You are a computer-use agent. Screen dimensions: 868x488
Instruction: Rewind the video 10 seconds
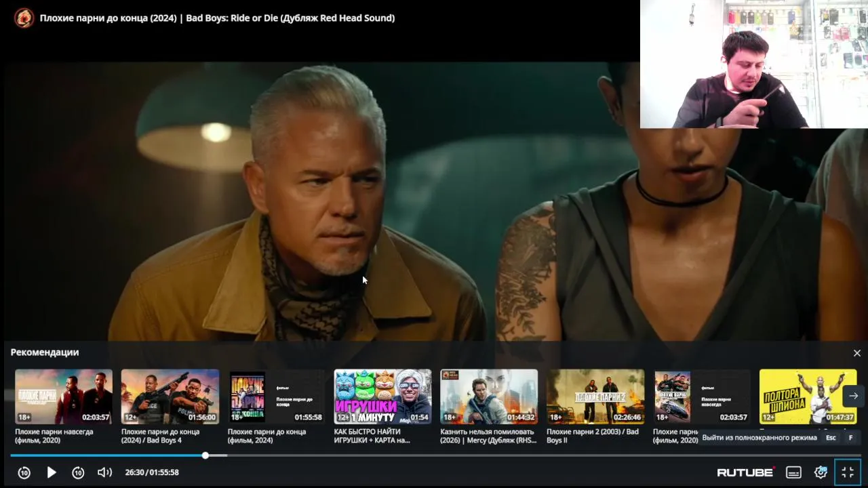[x=24, y=472]
